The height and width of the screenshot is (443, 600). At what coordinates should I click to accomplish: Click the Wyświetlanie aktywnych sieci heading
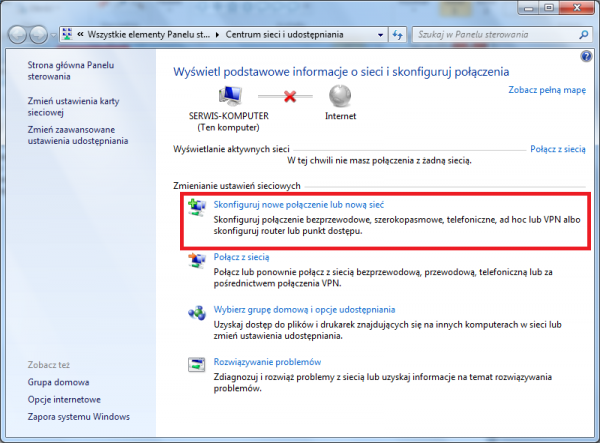coord(231,149)
